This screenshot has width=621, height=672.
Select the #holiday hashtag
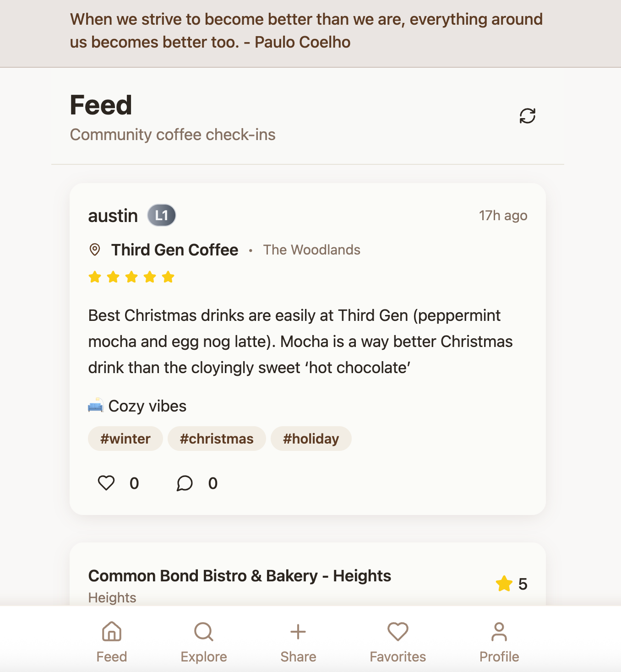[x=311, y=439]
